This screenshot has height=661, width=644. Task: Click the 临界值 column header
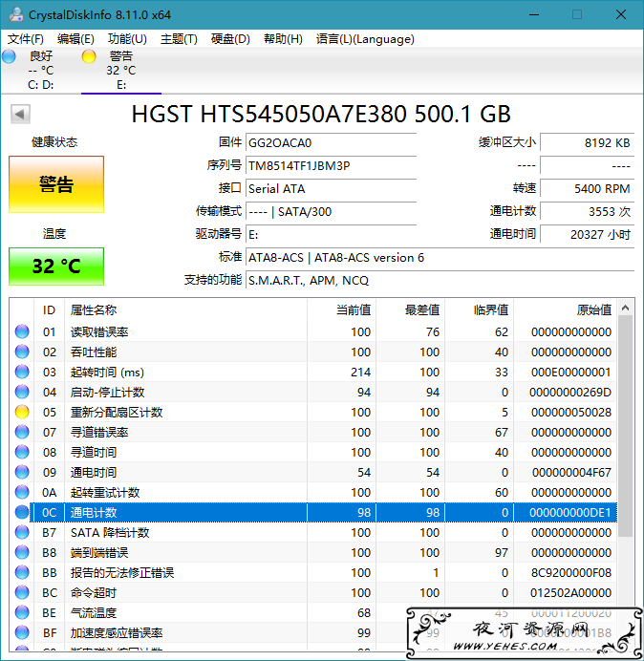[479, 310]
